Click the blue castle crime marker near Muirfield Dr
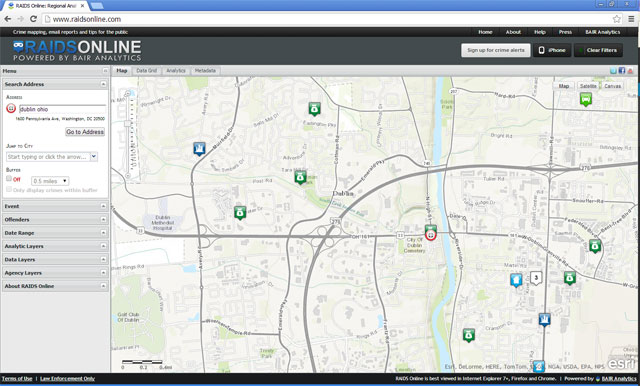This screenshot has height=386, width=640. 199,149
